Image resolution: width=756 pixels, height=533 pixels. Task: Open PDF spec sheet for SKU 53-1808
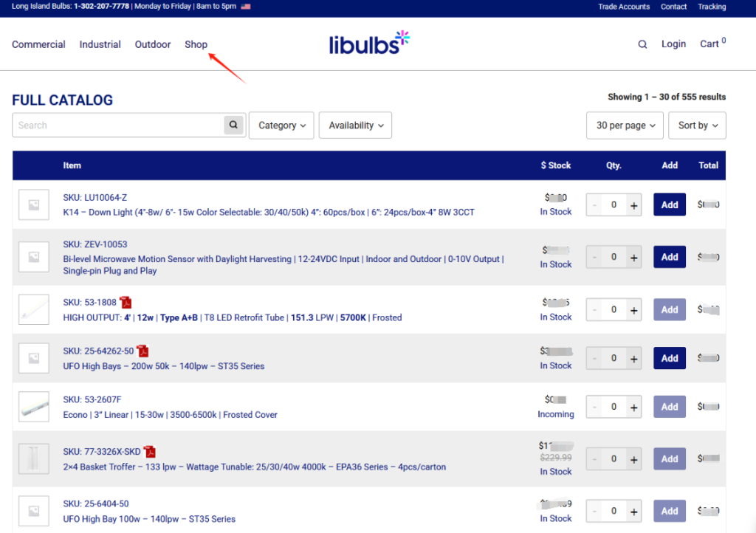pyautogui.click(x=126, y=302)
